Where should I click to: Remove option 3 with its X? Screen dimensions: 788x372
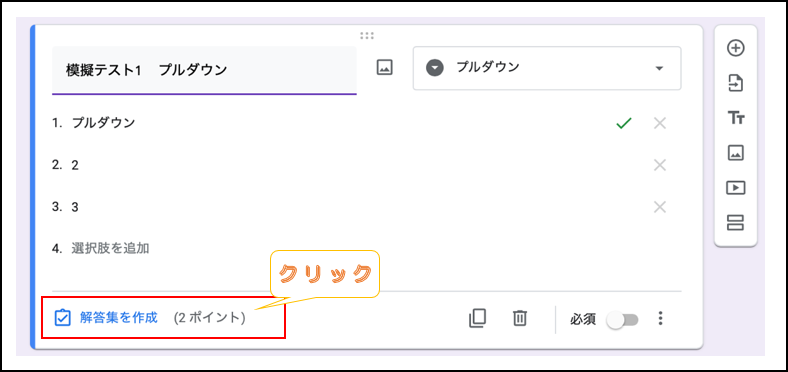(660, 207)
